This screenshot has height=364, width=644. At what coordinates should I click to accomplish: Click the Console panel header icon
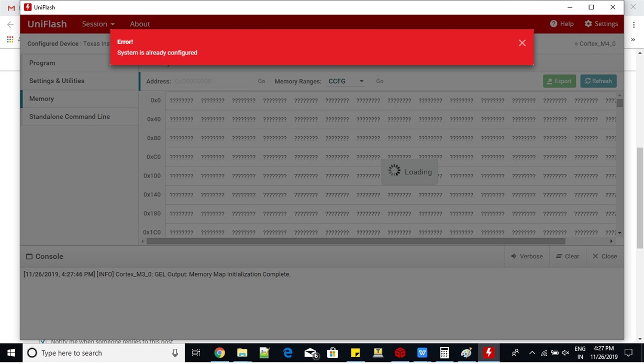click(29, 257)
